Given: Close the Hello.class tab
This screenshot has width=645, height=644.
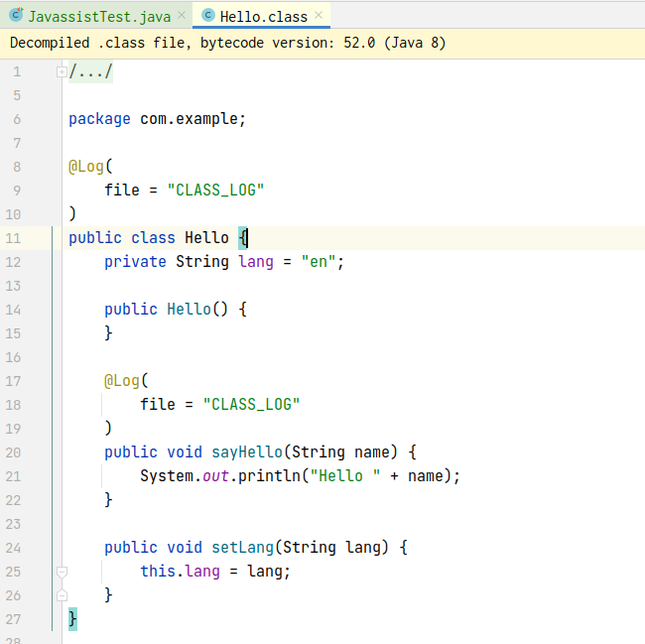Looking at the screenshot, I should 318,16.
